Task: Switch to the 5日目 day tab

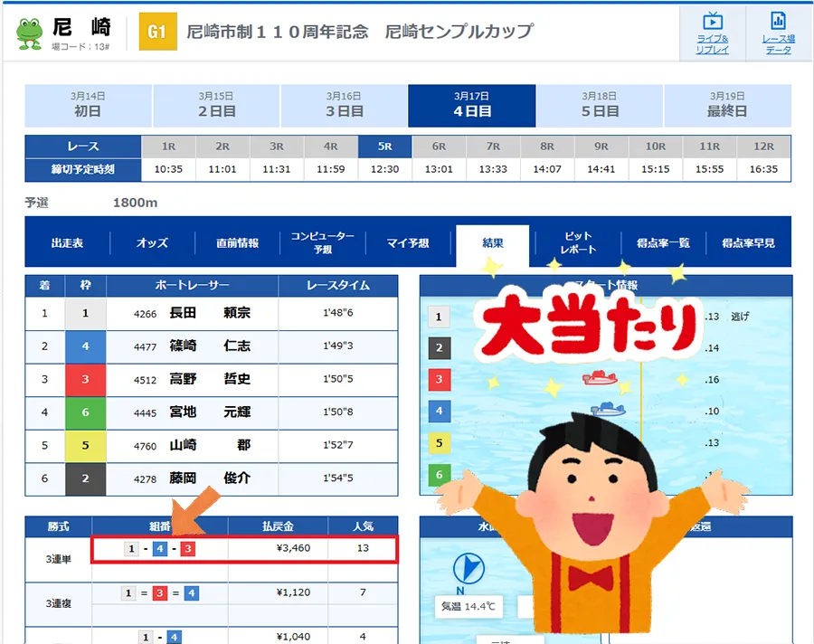Action: pyautogui.click(x=600, y=105)
